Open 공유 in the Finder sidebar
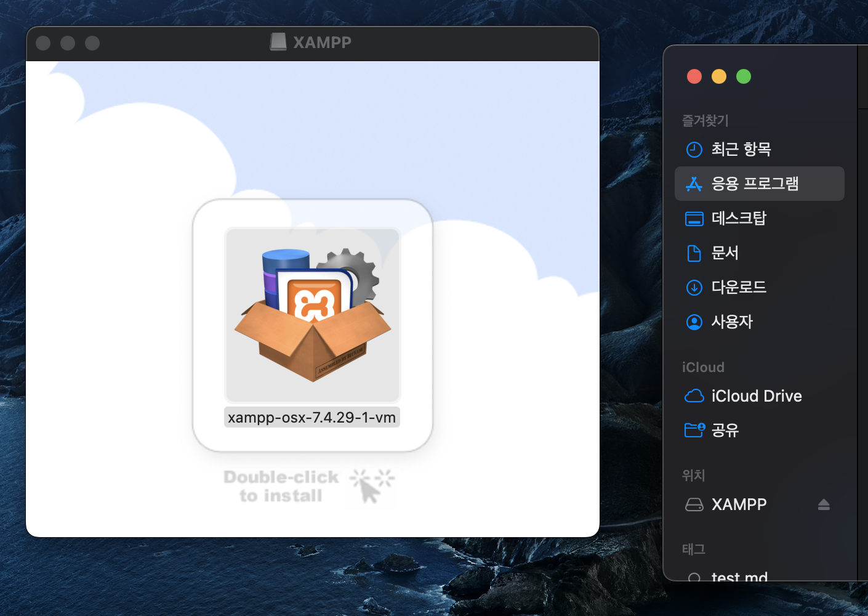868x616 pixels. point(759,431)
